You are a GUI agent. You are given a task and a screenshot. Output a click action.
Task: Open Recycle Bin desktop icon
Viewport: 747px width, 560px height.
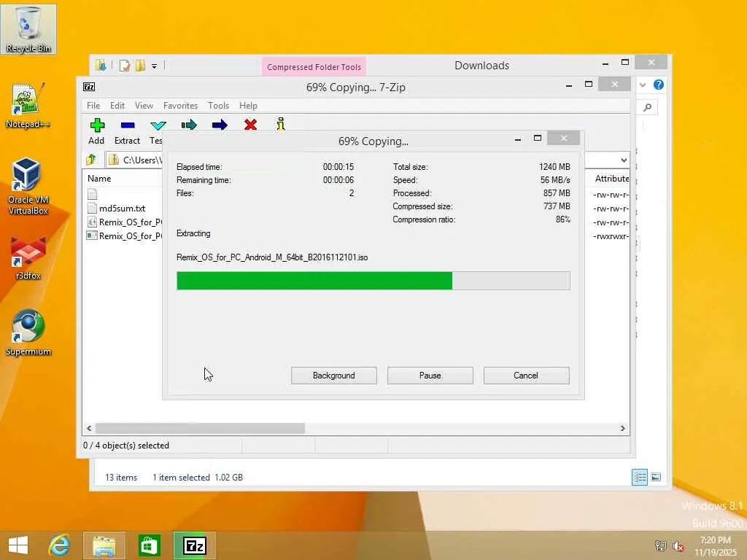pyautogui.click(x=28, y=29)
